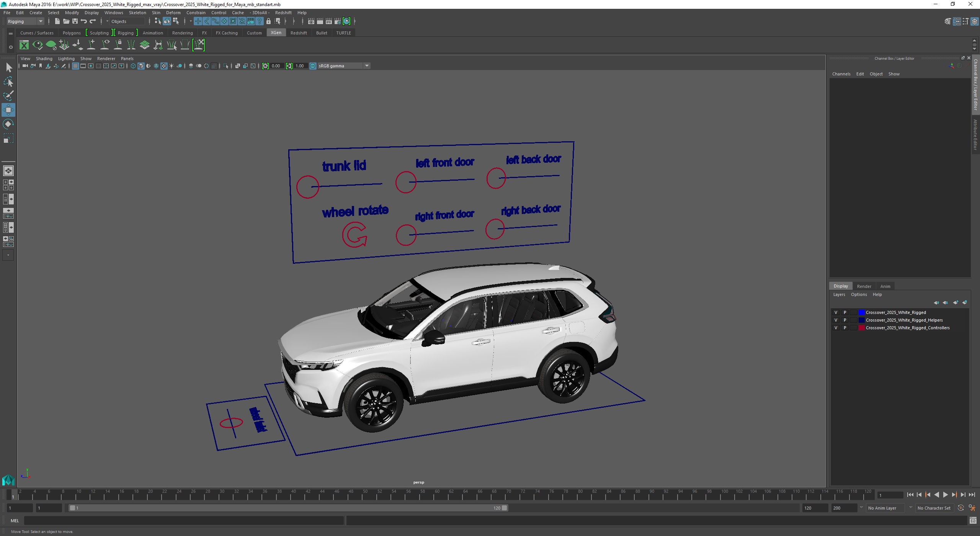Click the Save scene icon
This screenshot has height=536, width=980.
coord(75,21)
